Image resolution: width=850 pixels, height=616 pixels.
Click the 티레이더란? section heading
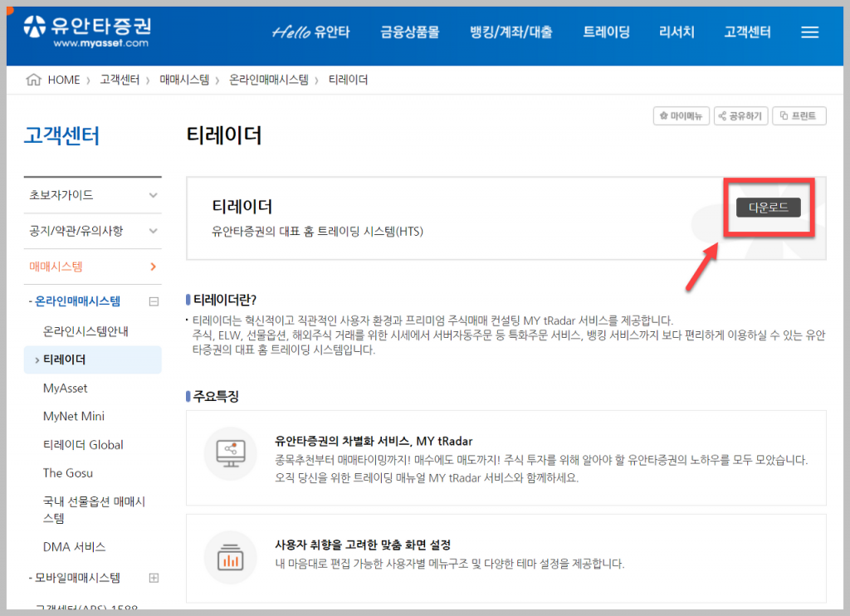click(224, 300)
